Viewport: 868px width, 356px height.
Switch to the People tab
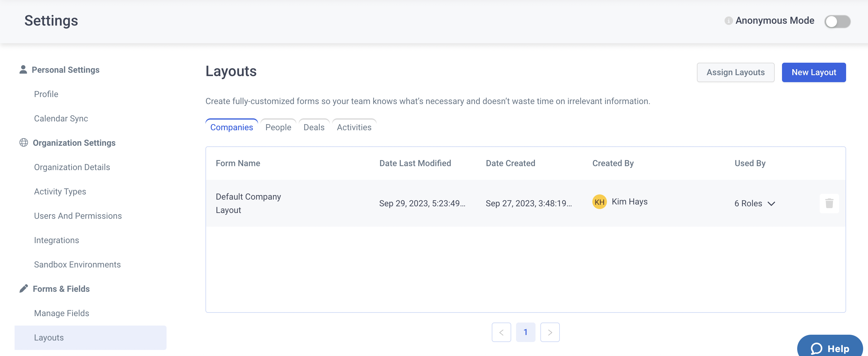[278, 127]
